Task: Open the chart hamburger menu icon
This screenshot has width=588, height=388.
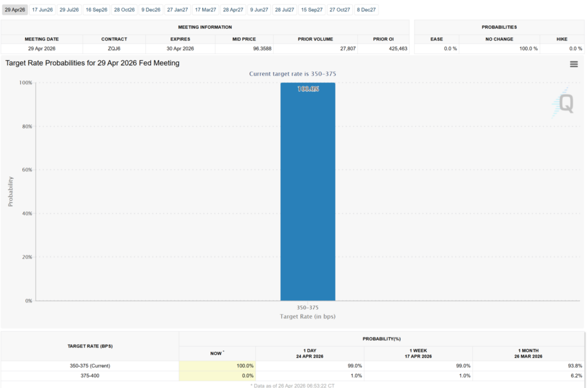Action: point(573,64)
